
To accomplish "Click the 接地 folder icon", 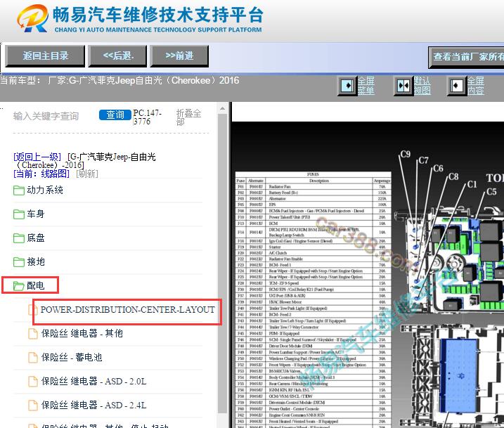I will 19,262.
